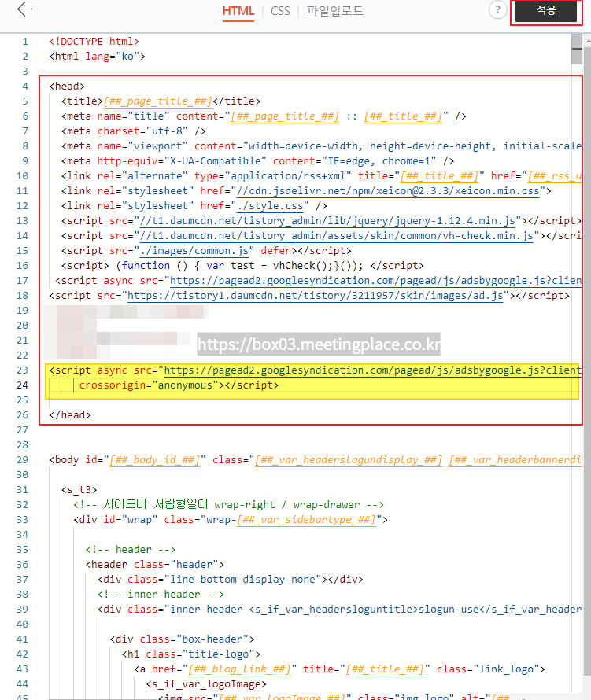
Task: Click the div class="inner-header line 39
Action: [339, 610]
